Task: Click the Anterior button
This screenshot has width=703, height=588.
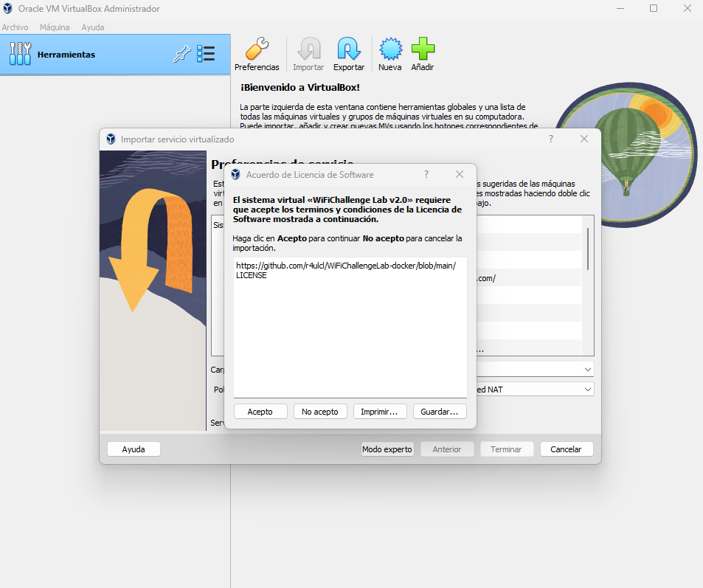Action: point(447,449)
